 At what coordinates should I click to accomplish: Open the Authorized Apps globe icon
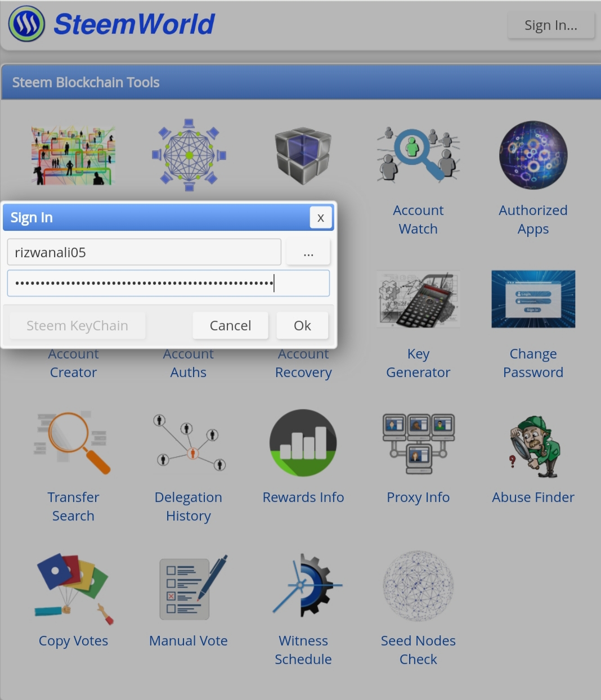coord(533,155)
